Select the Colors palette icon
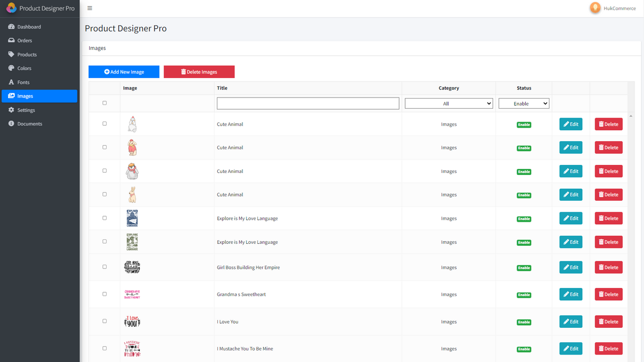Image resolution: width=644 pixels, height=362 pixels. click(11, 68)
